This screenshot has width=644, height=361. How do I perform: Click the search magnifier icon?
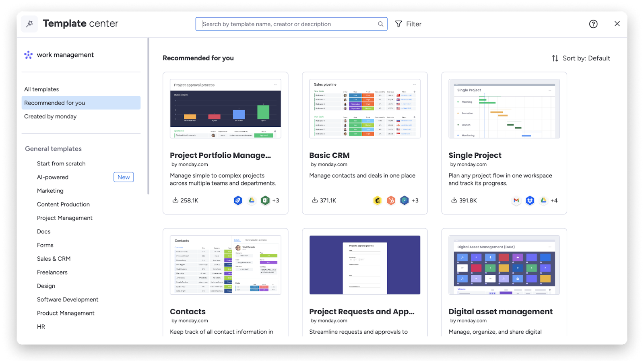380,24
